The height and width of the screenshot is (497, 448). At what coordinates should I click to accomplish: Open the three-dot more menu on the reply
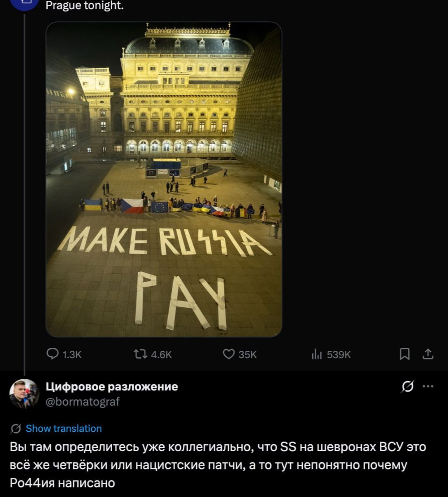[428, 387]
